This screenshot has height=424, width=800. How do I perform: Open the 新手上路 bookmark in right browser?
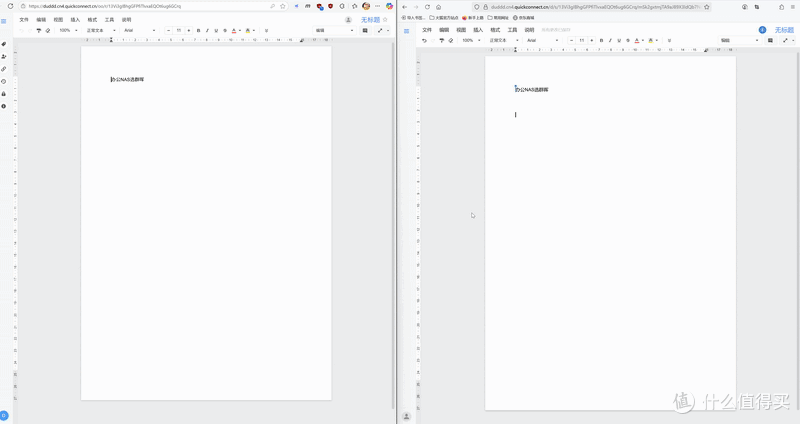coord(473,18)
